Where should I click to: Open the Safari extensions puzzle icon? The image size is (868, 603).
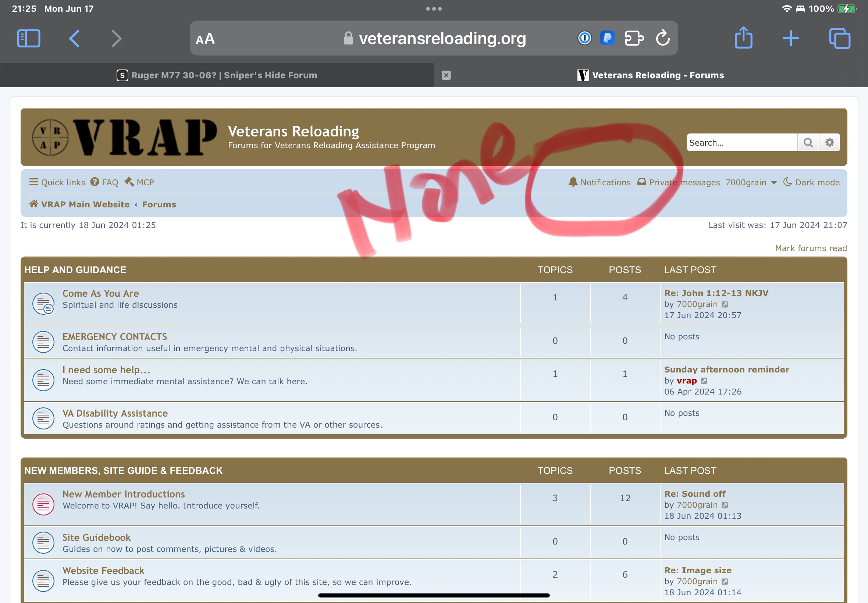point(634,38)
